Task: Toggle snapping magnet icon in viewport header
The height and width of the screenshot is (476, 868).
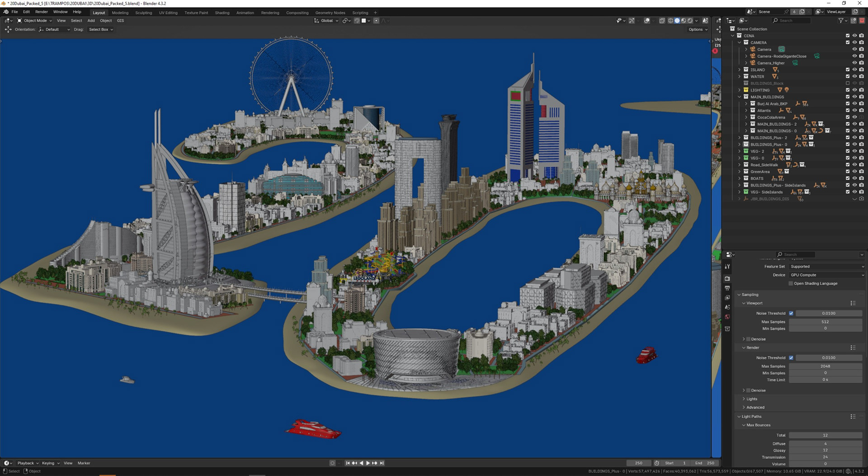Action: click(357, 20)
